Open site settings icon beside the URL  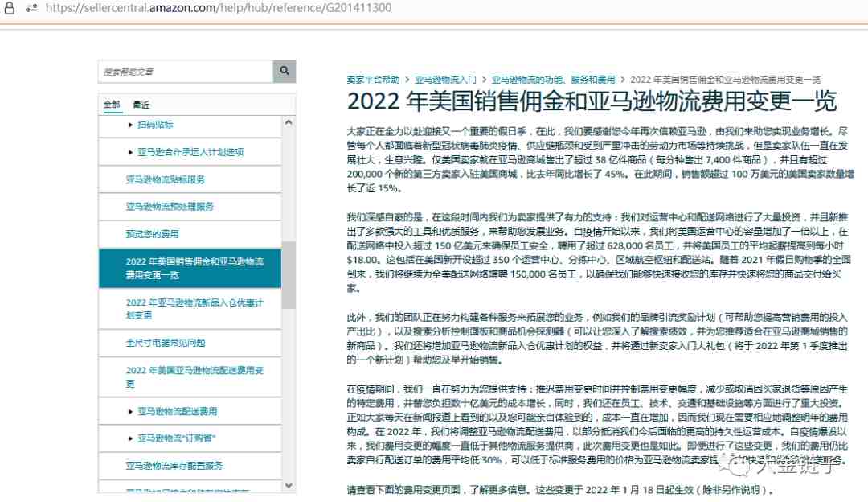(31, 8)
